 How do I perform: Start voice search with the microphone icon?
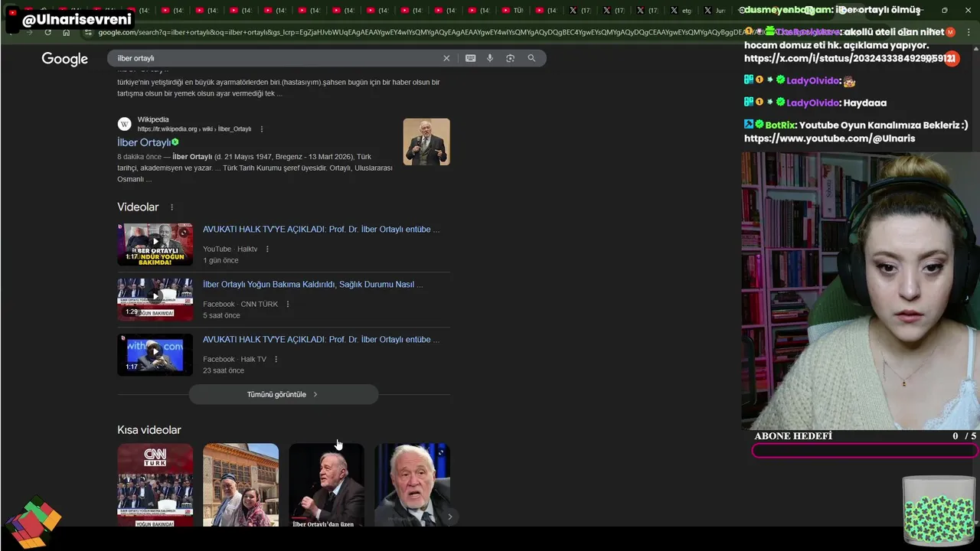coord(490,58)
